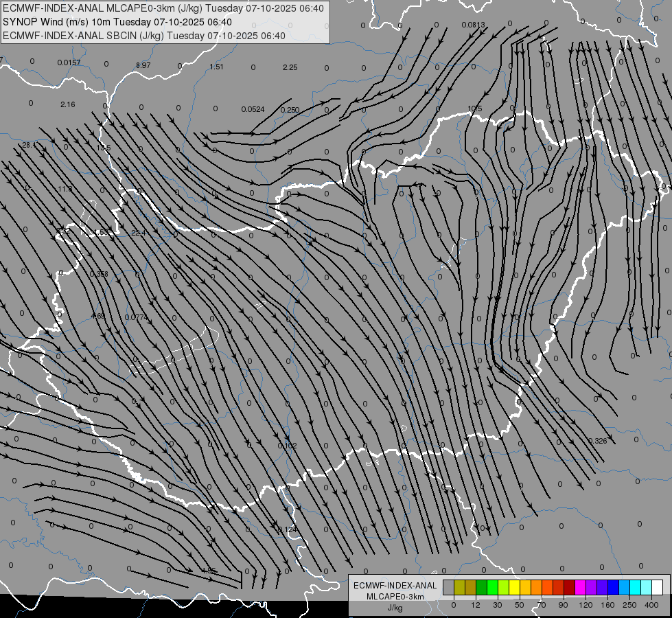Click the legend tick label 12
The width and height of the screenshot is (672, 618).
click(476, 605)
